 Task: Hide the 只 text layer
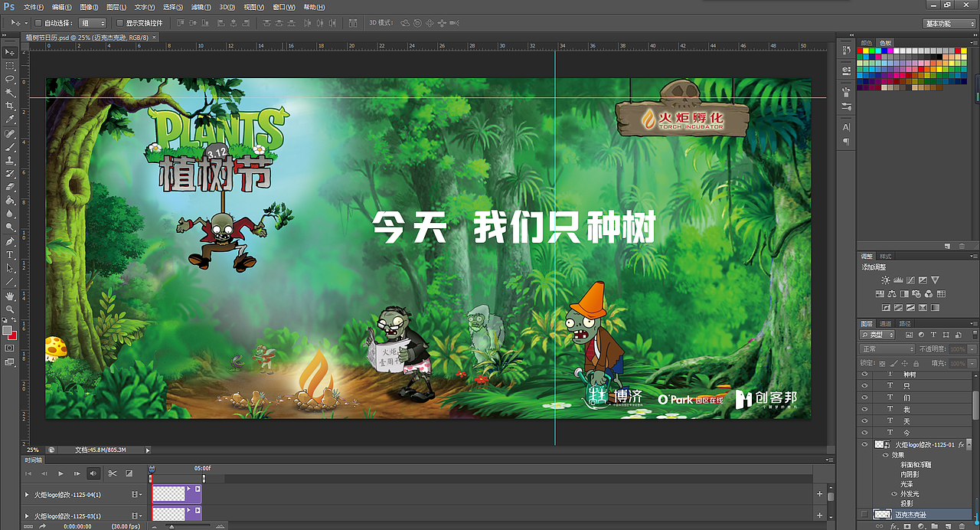865,386
